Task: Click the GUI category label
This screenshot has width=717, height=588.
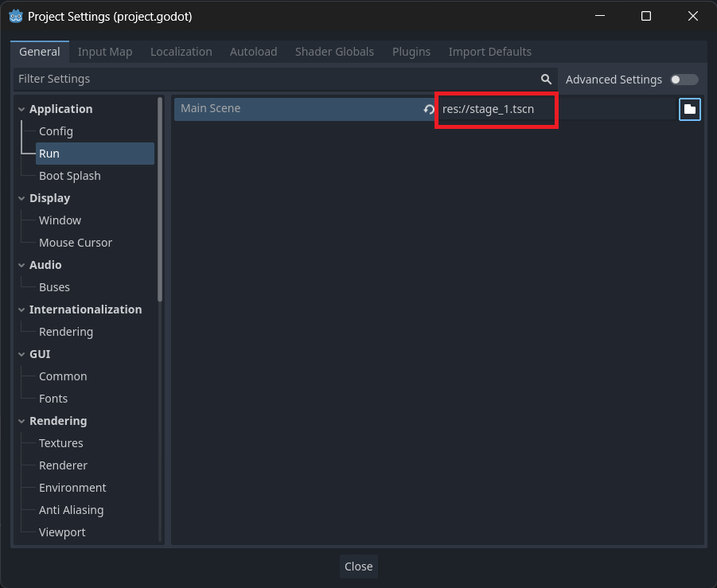Action: (x=40, y=354)
